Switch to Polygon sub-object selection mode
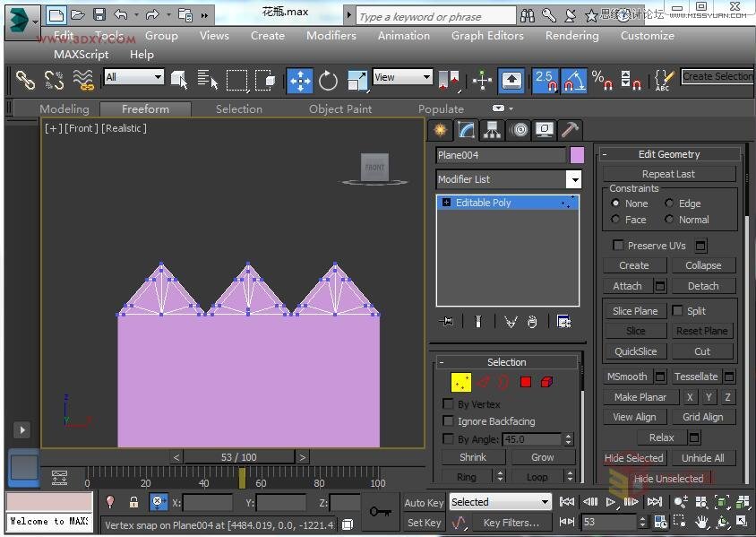Viewport: 756px width, 537px height. click(526, 383)
